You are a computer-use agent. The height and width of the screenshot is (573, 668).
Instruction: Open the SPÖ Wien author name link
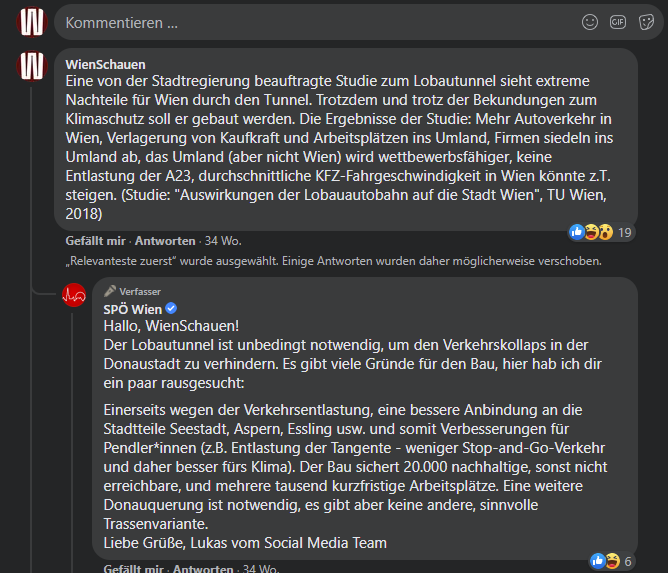pos(132,309)
